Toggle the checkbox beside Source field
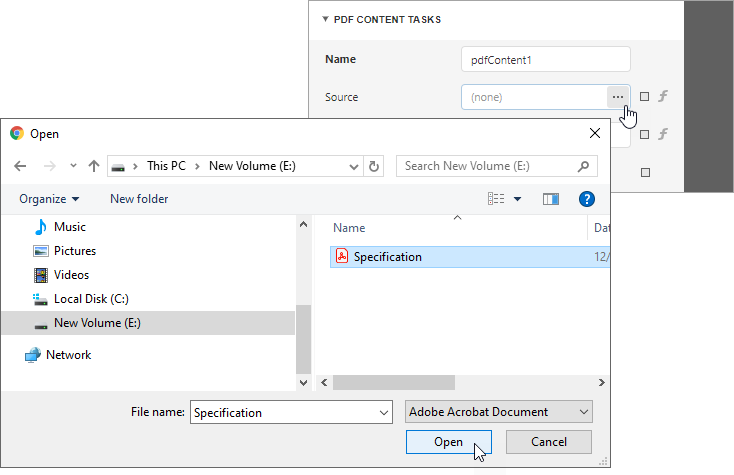The image size is (734, 475). tap(645, 97)
